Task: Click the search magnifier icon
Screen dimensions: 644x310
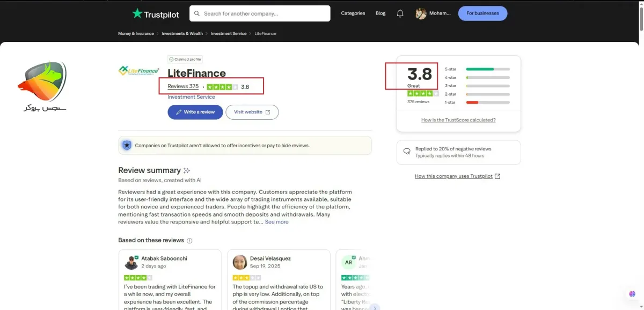Action: click(197, 13)
